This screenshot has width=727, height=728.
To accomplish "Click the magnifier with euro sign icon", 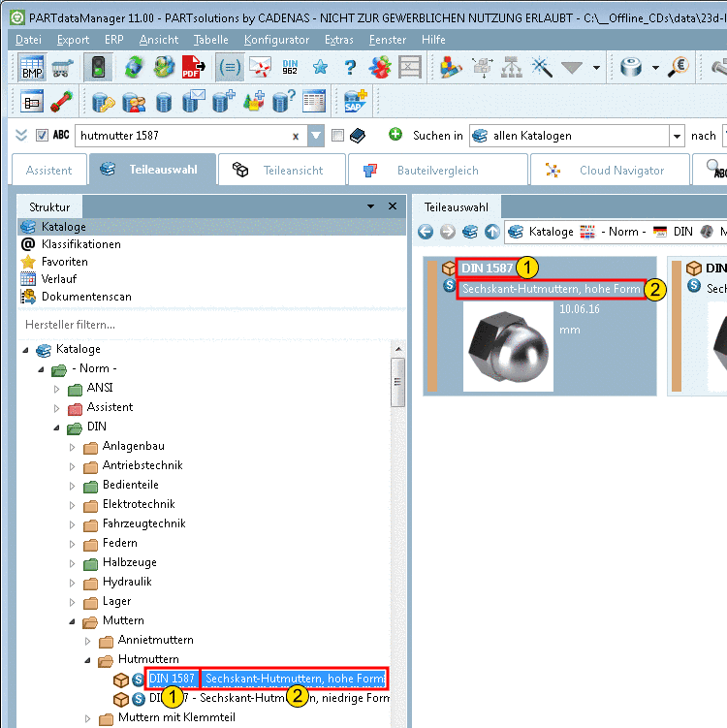I will tap(679, 67).
